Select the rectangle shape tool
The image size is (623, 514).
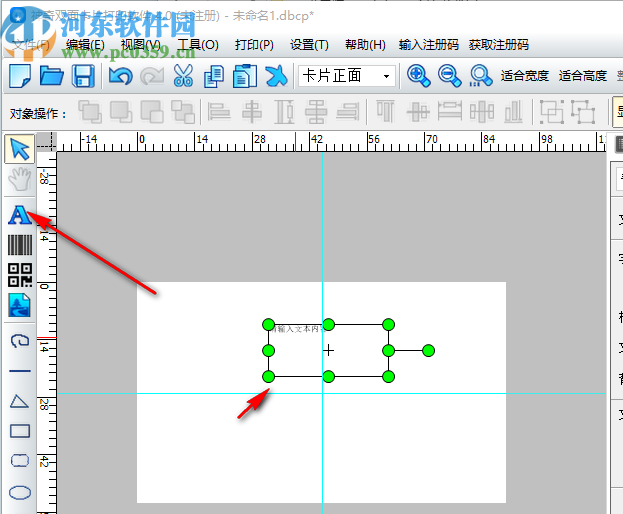click(20, 431)
